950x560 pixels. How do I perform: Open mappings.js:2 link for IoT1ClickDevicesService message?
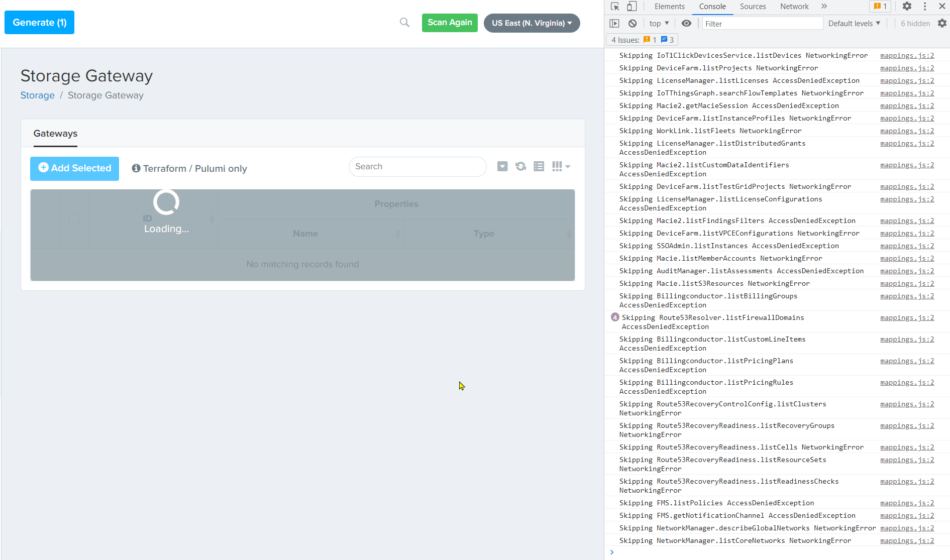tap(907, 56)
